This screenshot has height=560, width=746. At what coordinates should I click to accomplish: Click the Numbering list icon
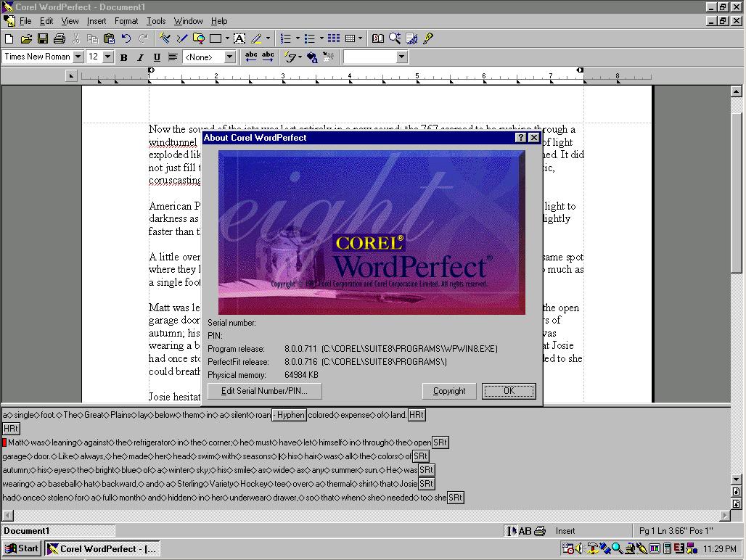click(286, 38)
